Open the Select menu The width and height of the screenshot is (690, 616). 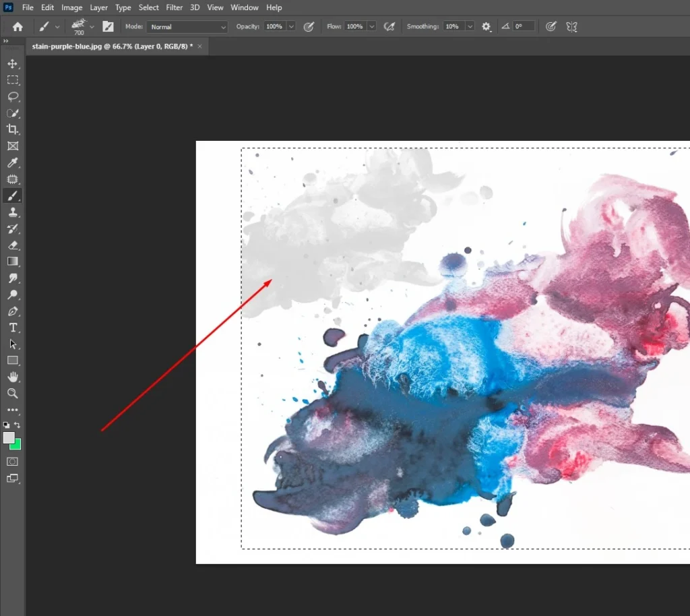click(148, 7)
